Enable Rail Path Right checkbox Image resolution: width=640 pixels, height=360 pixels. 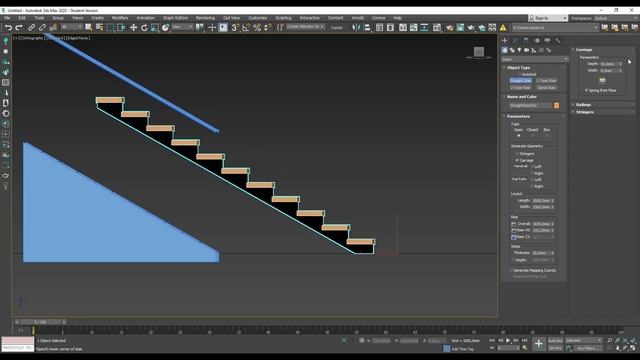click(x=532, y=186)
